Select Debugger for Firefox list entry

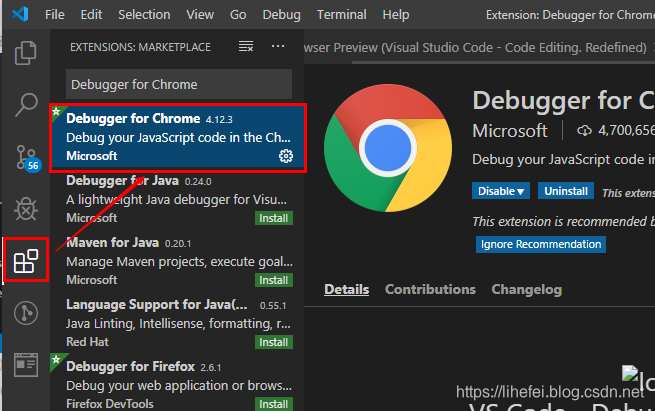click(178, 383)
